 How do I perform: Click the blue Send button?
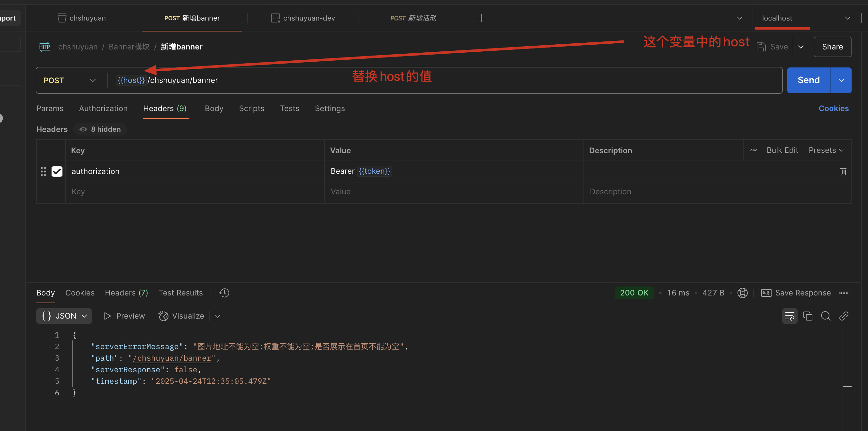[x=808, y=80]
